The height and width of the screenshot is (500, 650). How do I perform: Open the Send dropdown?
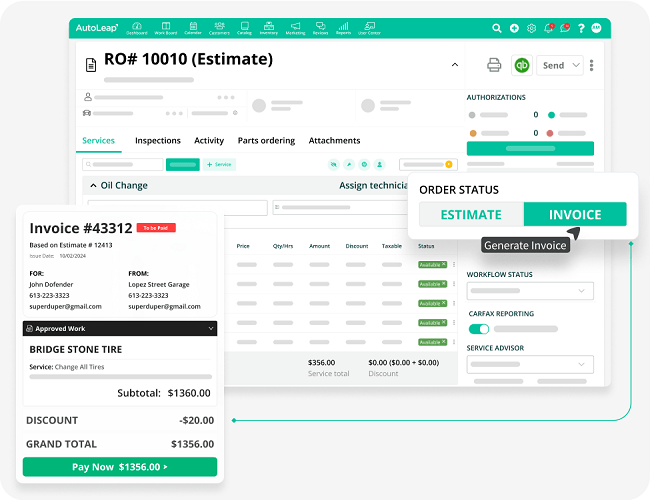[561, 65]
